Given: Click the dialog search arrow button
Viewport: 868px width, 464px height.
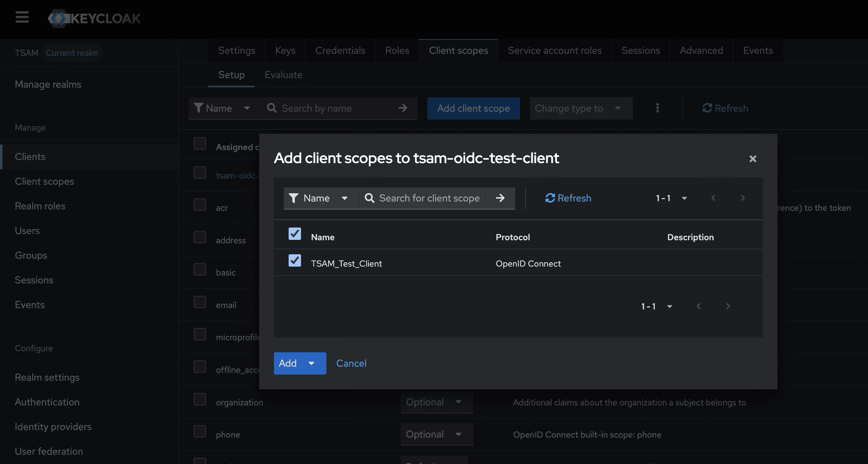Looking at the screenshot, I should (500, 198).
